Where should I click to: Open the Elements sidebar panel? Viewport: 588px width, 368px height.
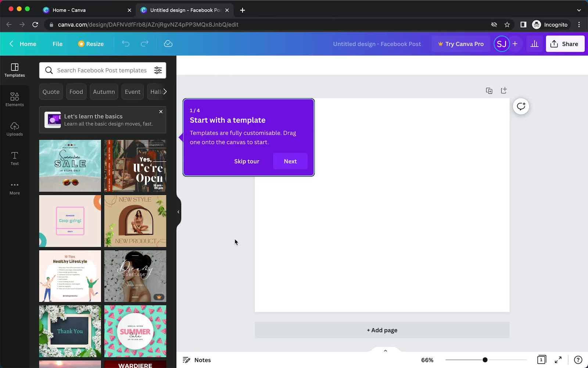click(15, 100)
